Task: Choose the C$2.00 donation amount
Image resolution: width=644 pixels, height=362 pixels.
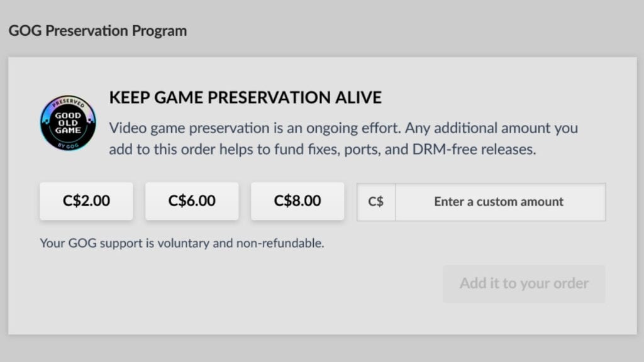Action: click(x=86, y=201)
